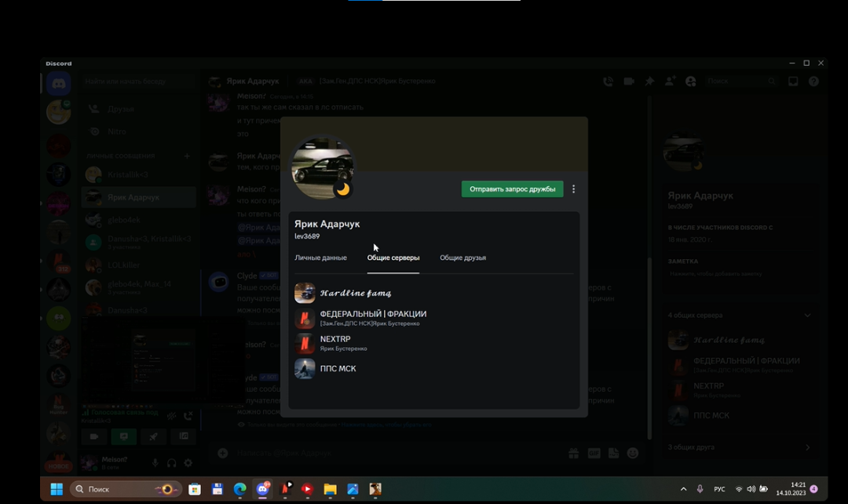Toggle the user profile panel icon
Screen dimensions: 848x504
coord(691,81)
